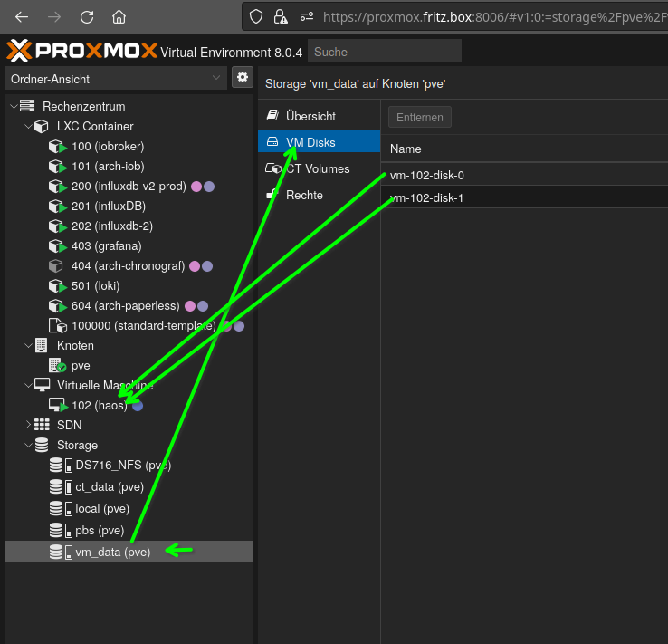Open the Übersicht tab
The width and height of the screenshot is (668, 644).
(x=320, y=116)
